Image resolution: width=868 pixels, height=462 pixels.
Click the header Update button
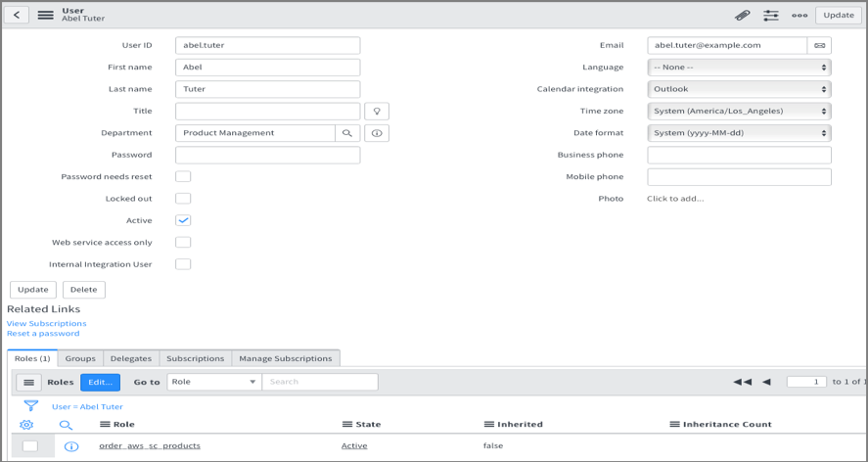pyautogui.click(x=838, y=15)
